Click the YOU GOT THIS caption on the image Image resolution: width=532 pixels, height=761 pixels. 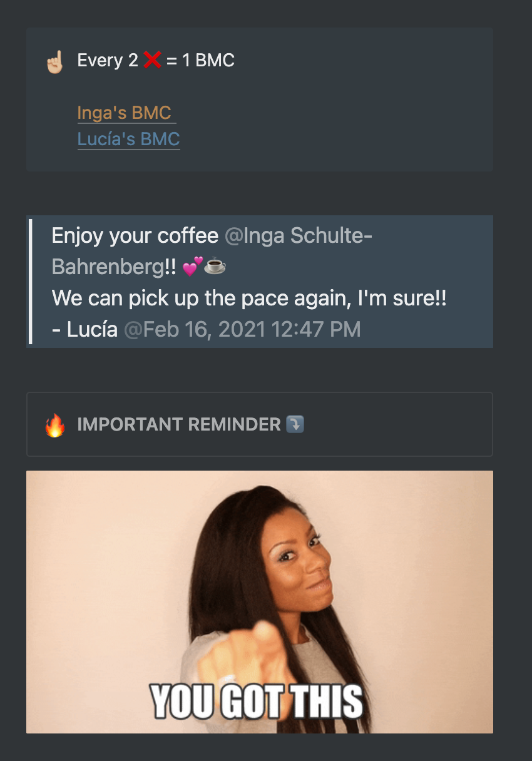tap(257, 701)
